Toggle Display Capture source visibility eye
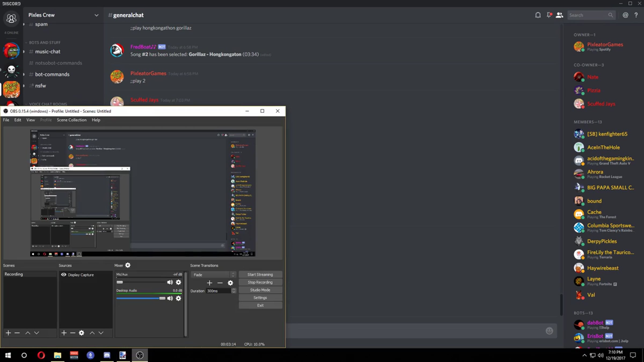Screen dimensions: 644x362 pos(64,275)
